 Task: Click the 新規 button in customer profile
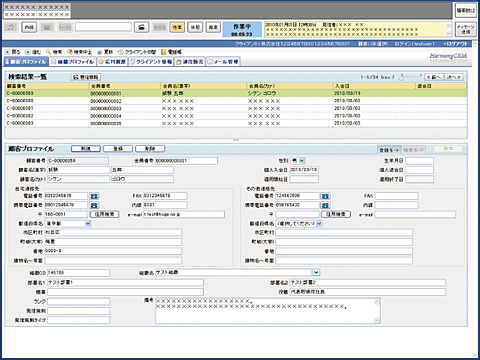point(86,149)
